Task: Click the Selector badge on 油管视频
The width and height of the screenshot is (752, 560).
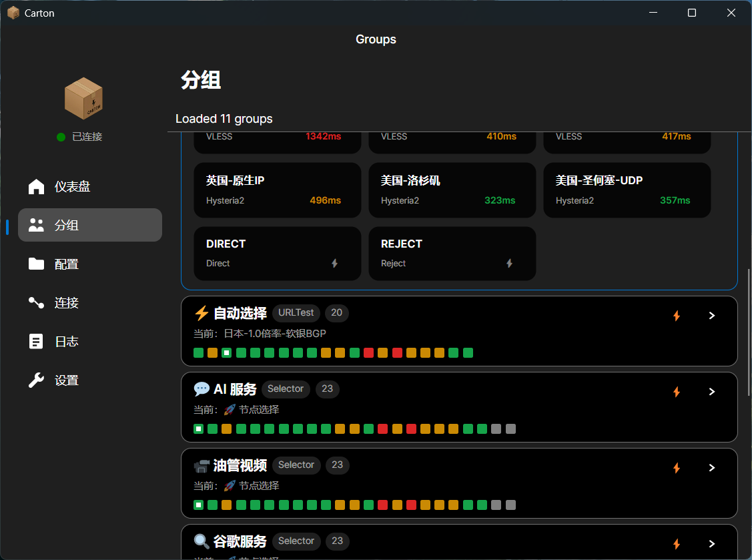Action: pos(296,465)
